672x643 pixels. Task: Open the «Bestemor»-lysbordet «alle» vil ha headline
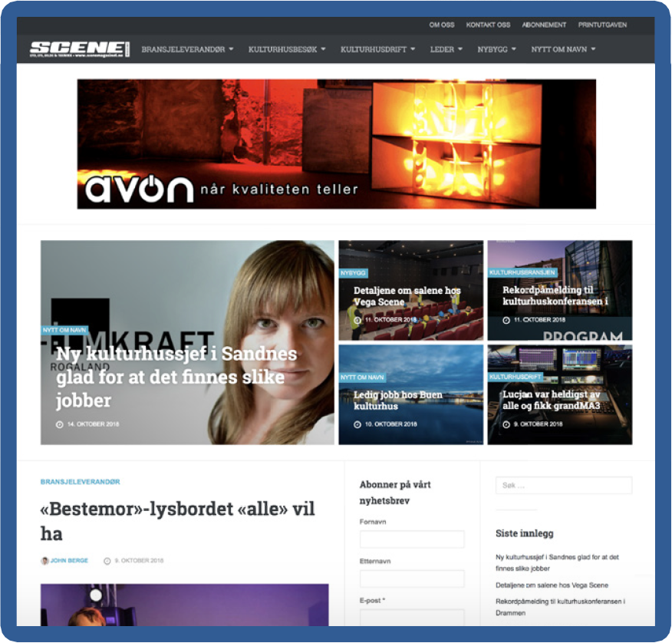tap(177, 521)
